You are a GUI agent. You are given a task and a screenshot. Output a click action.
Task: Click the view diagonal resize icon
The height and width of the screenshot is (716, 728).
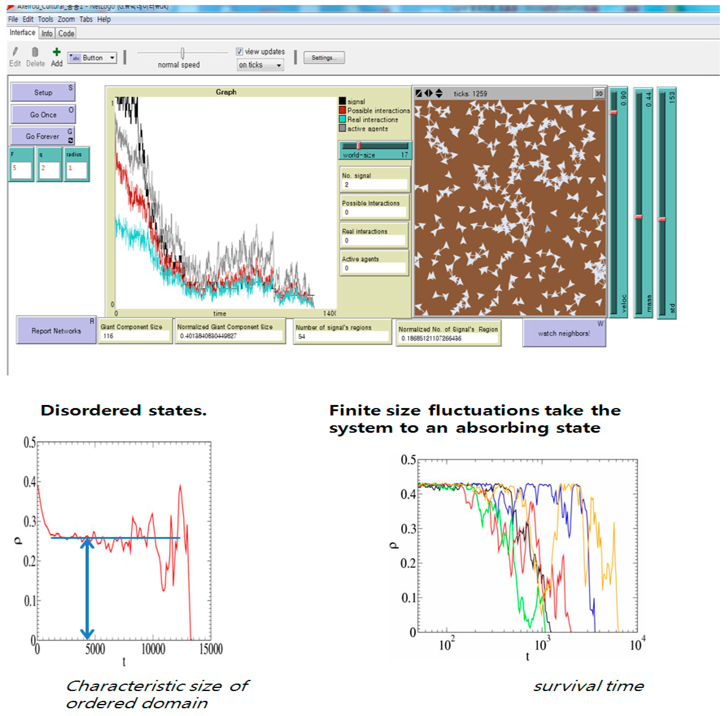click(x=419, y=93)
